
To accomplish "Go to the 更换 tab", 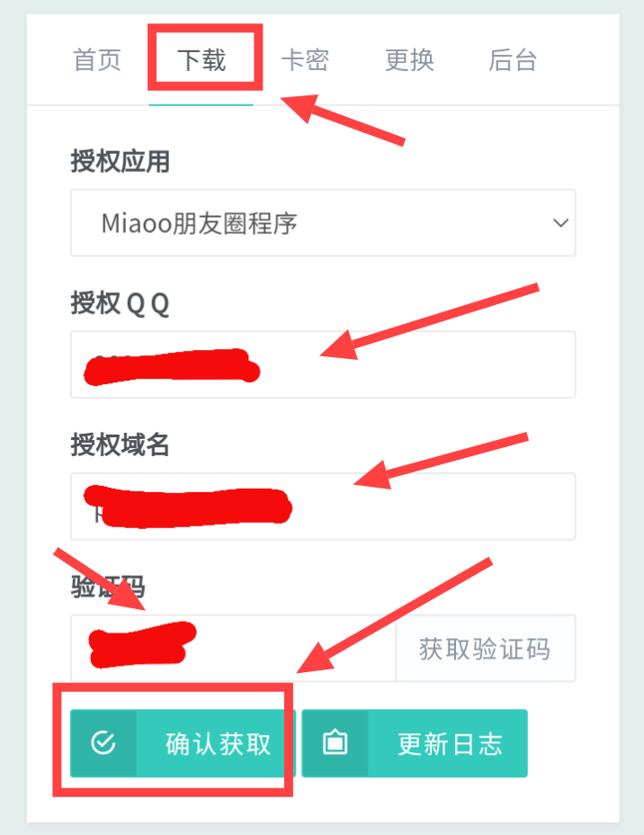I will [x=409, y=59].
